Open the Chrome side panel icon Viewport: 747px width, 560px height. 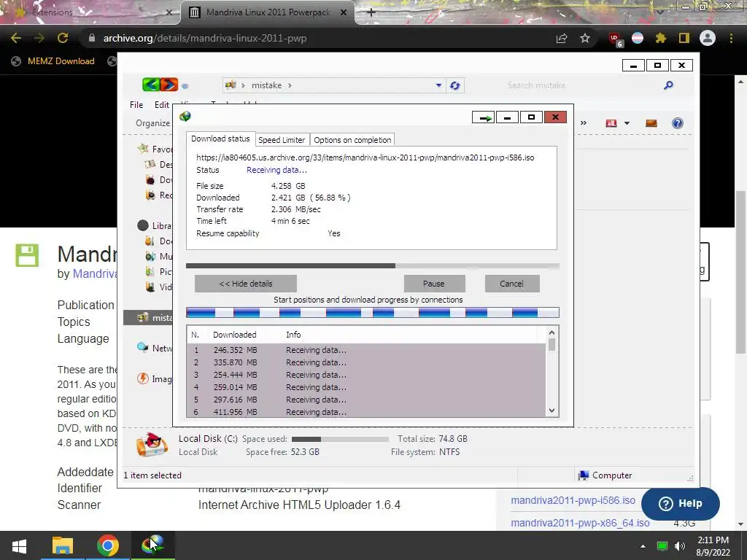pos(684,38)
